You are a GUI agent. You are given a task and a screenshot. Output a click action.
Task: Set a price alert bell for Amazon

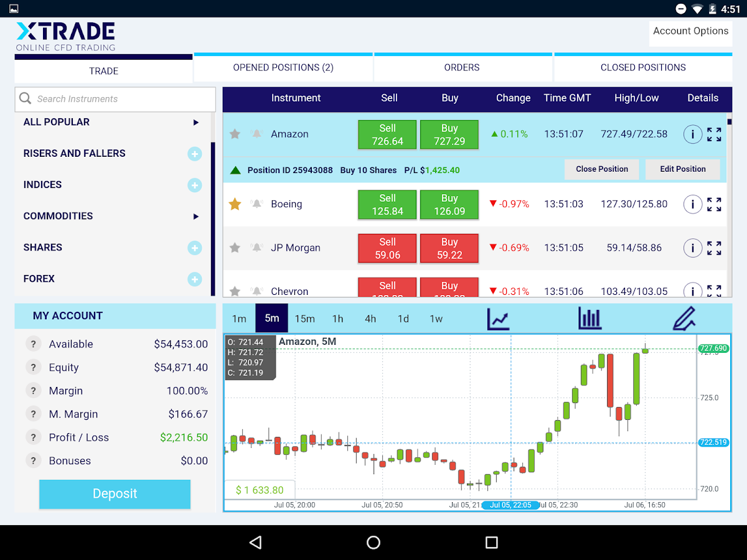(x=256, y=134)
